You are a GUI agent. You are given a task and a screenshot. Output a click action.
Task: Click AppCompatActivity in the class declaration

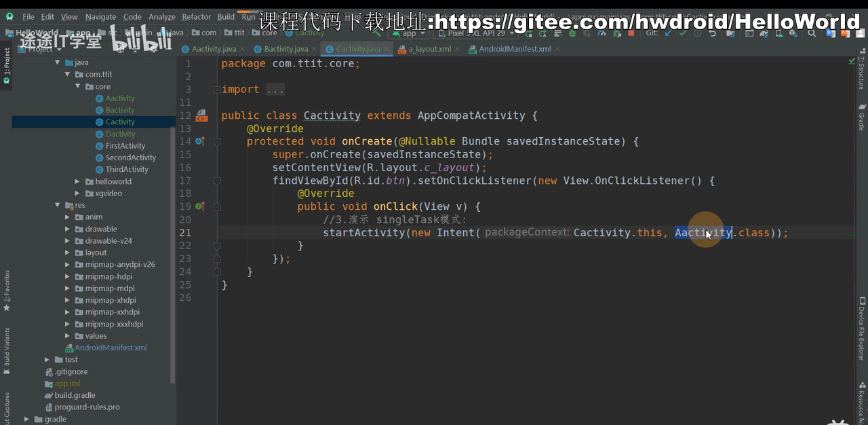point(471,115)
